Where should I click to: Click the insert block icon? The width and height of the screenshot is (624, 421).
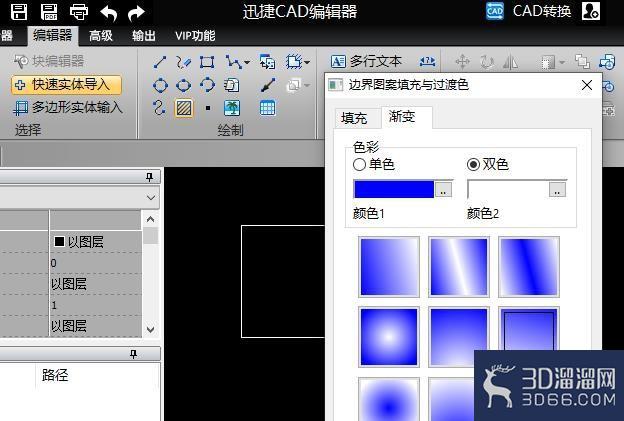[267, 62]
